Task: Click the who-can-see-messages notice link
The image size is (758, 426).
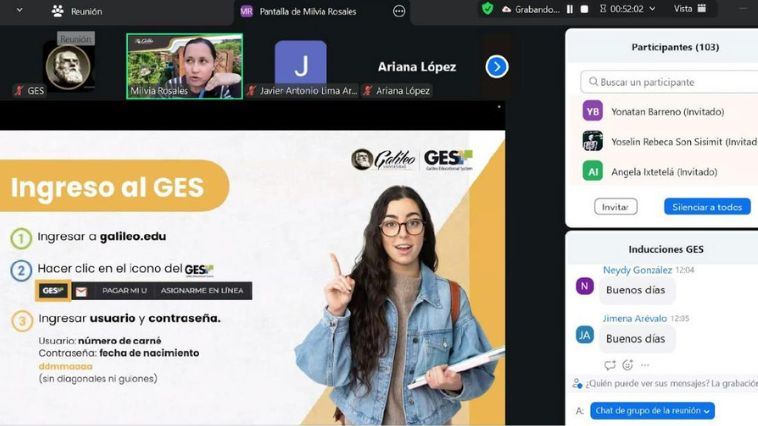Action: point(670,383)
